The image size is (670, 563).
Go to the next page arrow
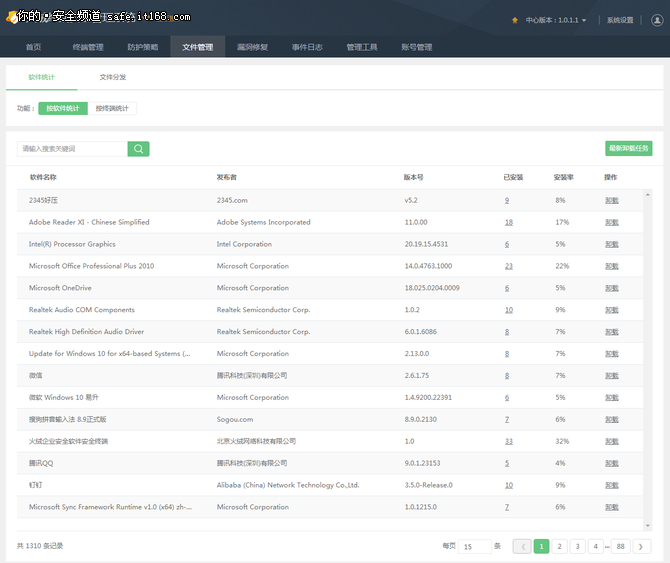pyautogui.click(x=641, y=546)
